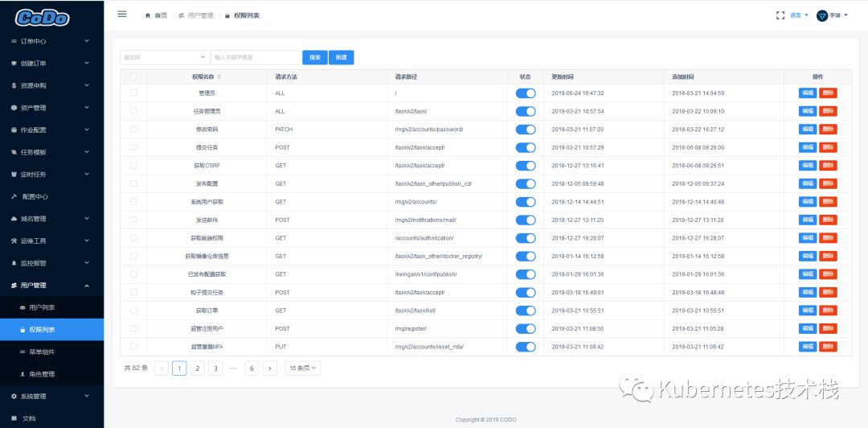Click the 作业配置 sidebar icon
868x428 pixels.
click(14, 130)
